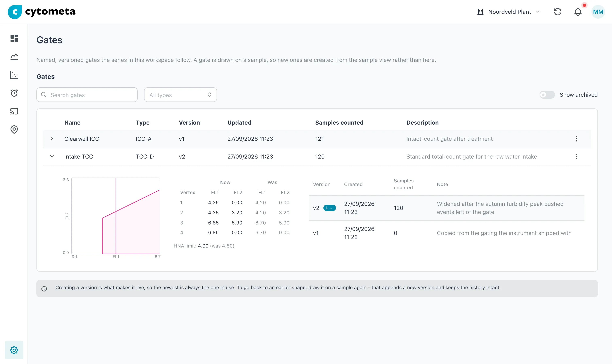Open the location pin sidebar icon
612x364 pixels.
pos(14,129)
